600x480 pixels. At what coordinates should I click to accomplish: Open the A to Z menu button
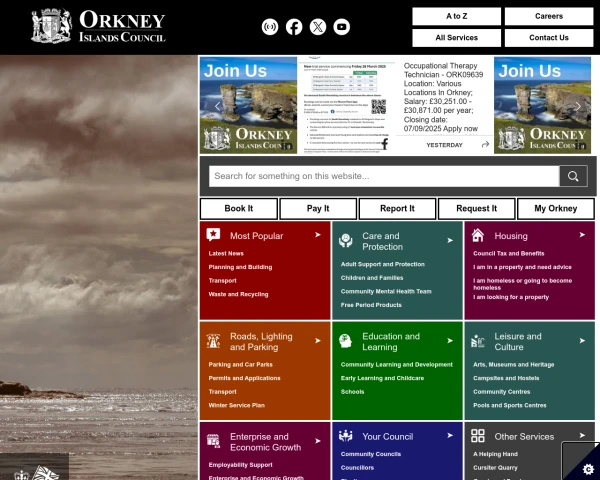coord(457,16)
